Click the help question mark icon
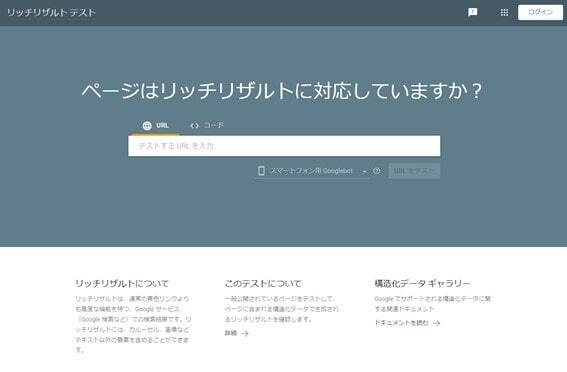The image size is (567, 372). (x=377, y=171)
